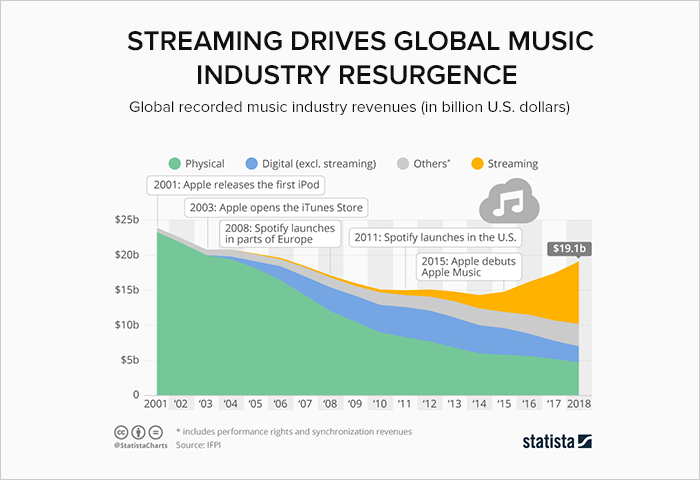The width and height of the screenshot is (700, 480).
Task: Click the blue Digital legend dot
Action: point(252,164)
